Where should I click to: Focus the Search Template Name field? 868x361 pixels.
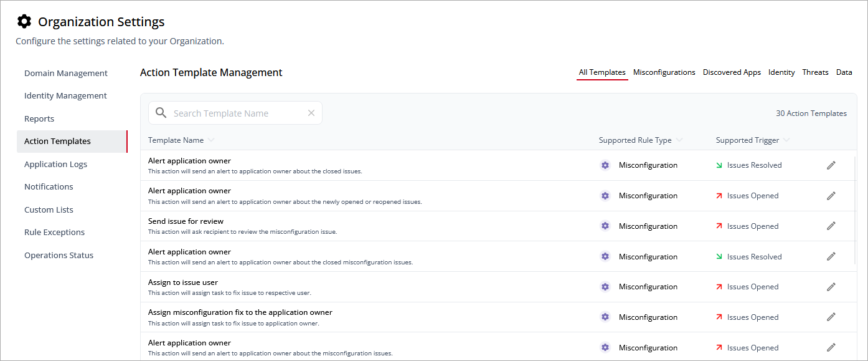[x=235, y=113]
